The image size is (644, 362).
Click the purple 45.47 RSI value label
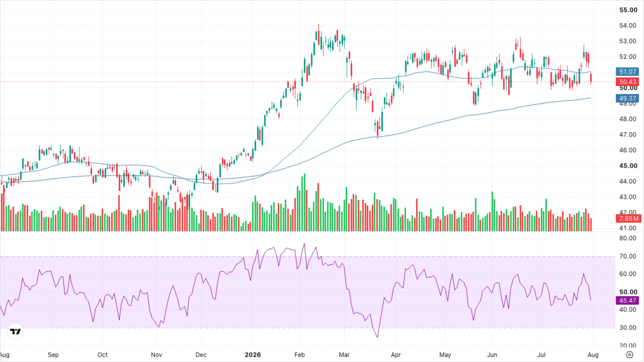click(627, 300)
